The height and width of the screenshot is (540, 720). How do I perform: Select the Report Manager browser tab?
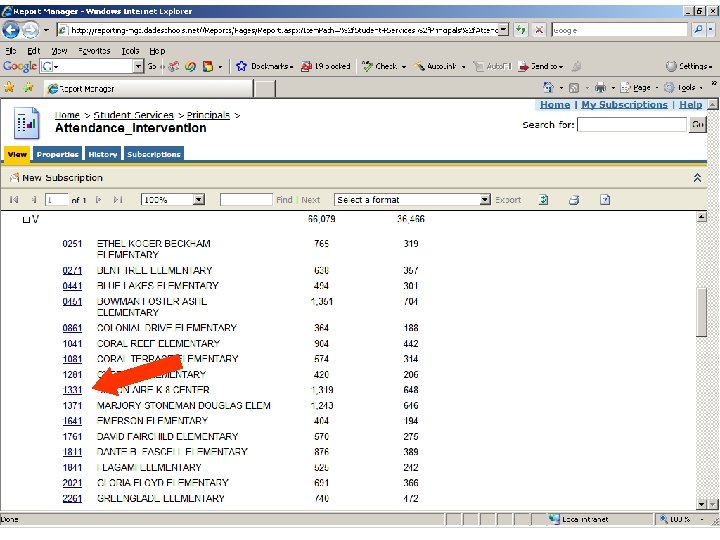[x=148, y=88]
